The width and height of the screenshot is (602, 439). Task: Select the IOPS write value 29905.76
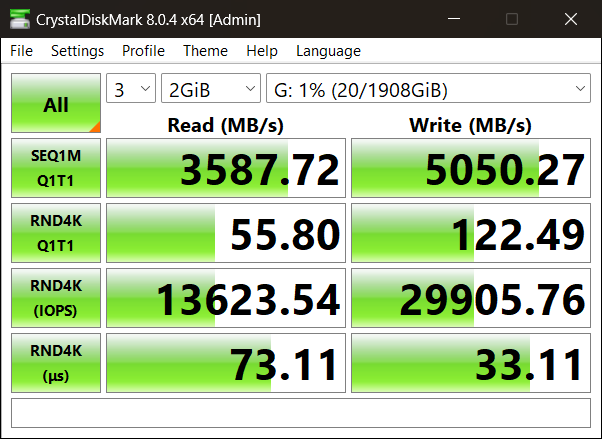point(471,298)
